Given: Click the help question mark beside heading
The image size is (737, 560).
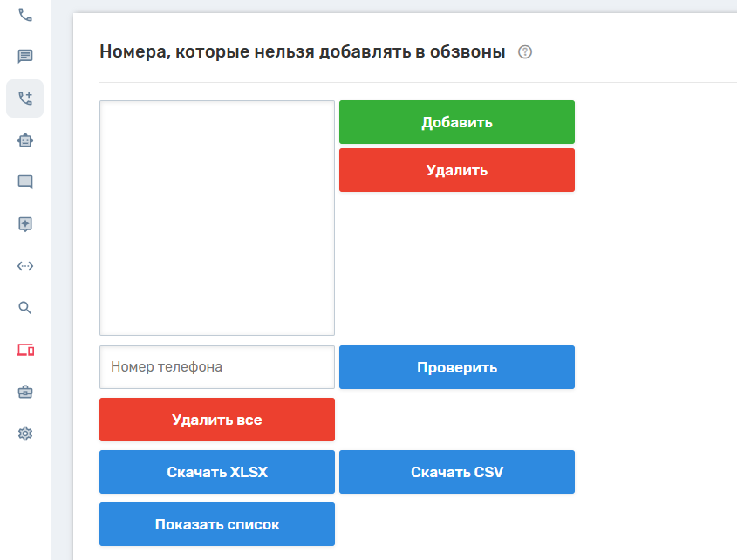Looking at the screenshot, I should [524, 52].
